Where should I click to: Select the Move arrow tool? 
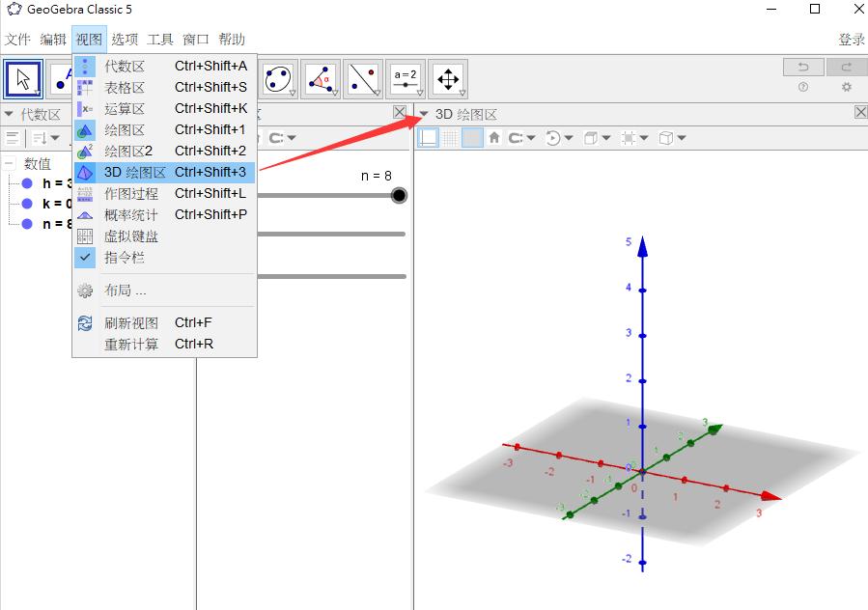[24, 78]
